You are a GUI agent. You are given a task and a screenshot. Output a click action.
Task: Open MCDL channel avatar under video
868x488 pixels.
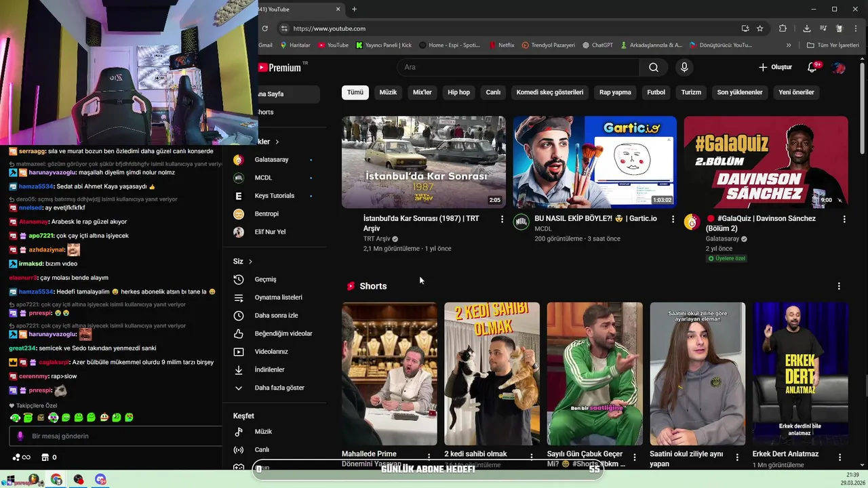521,222
